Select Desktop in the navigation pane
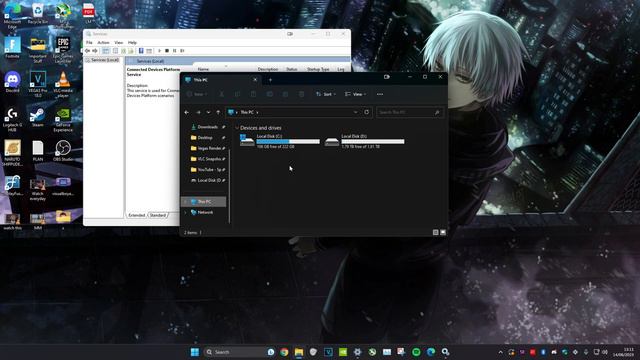Viewport: 640px width, 360px height. pyautogui.click(x=205, y=138)
